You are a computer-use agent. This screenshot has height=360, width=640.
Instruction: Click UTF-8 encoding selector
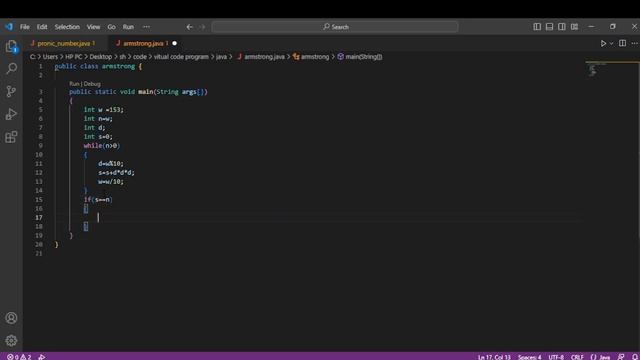556,357
